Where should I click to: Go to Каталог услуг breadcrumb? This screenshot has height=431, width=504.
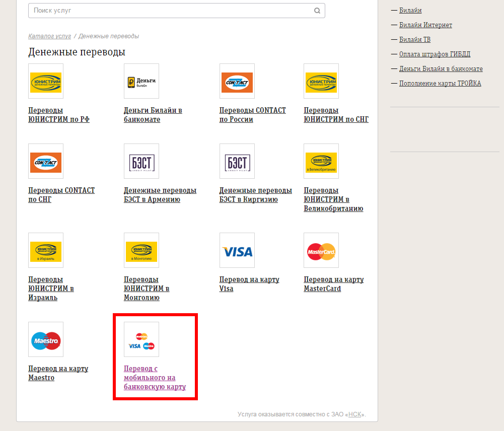coord(49,36)
